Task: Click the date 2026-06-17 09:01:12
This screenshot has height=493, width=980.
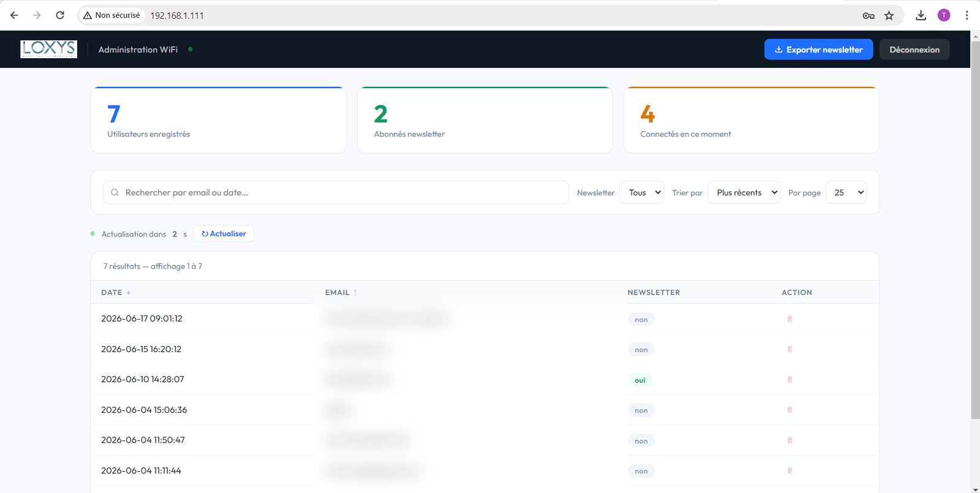Action: pyautogui.click(x=141, y=318)
